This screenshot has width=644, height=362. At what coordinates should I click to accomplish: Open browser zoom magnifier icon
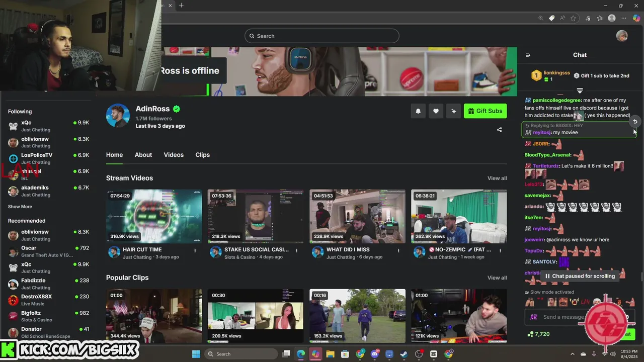541,18
